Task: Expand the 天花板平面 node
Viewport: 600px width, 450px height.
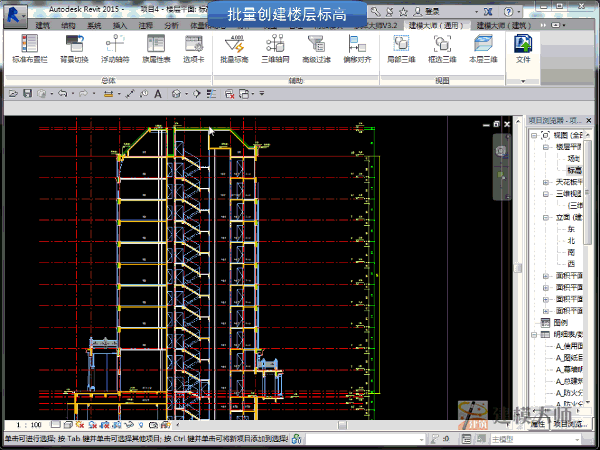Action: point(546,182)
